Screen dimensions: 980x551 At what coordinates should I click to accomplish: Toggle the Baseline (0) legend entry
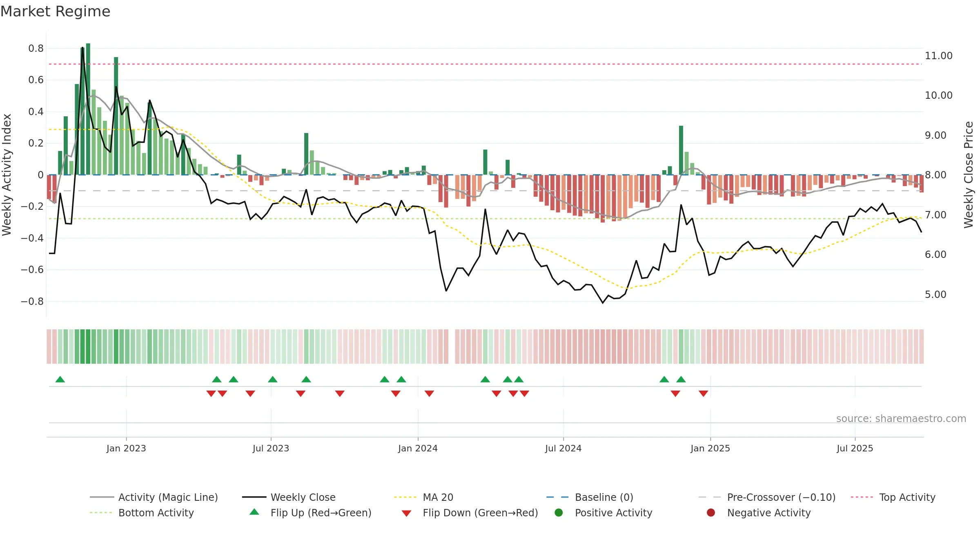[x=590, y=497]
